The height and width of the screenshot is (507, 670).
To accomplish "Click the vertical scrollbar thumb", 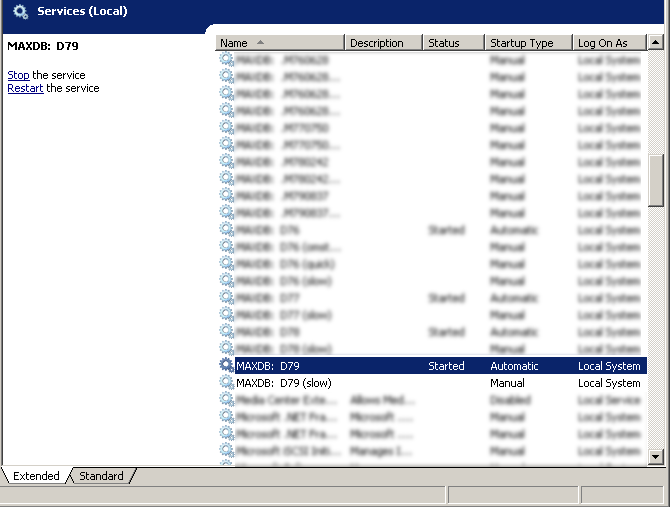I will 655,181.
